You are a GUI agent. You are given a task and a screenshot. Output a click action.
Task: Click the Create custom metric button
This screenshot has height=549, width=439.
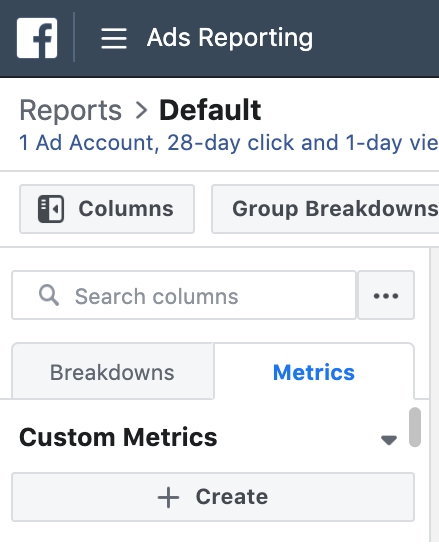pyautogui.click(x=213, y=497)
